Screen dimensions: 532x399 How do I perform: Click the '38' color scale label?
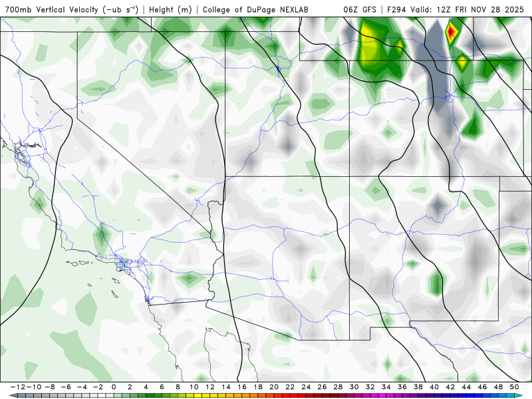click(418, 387)
